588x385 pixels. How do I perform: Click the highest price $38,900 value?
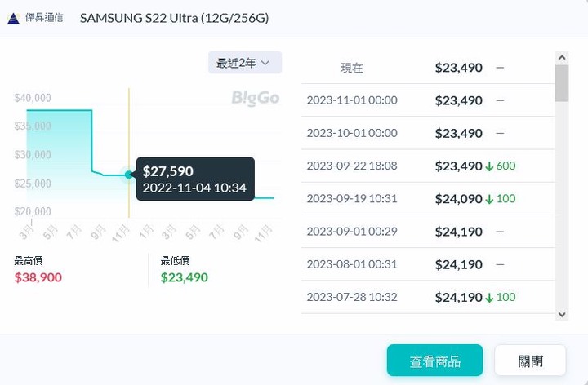coord(38,277)
